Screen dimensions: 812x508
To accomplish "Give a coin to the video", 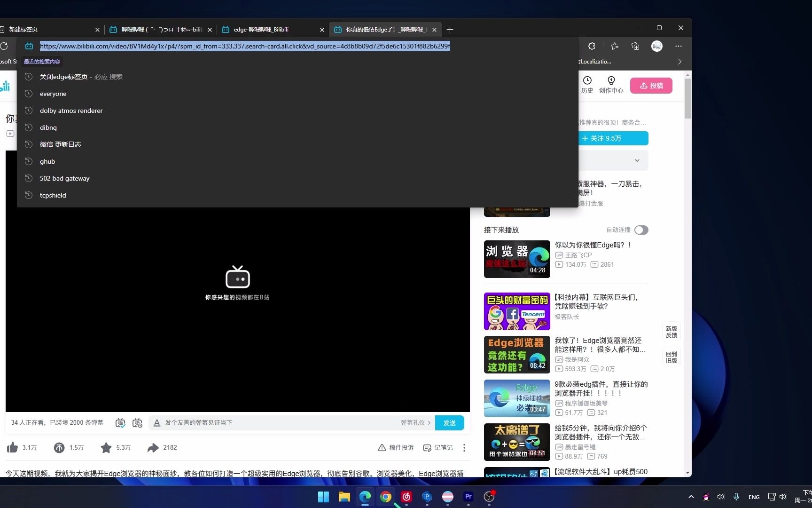I will [x=59, y=447].
